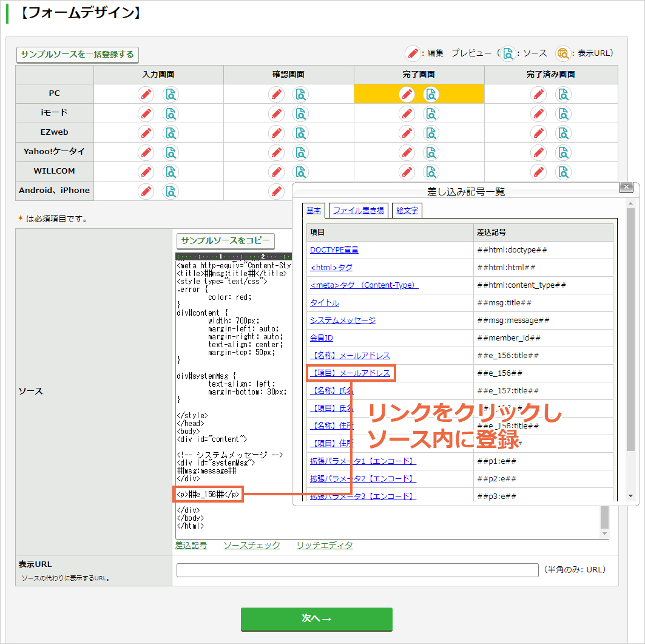Image resolution: width=645 pixels, height=644 pixels.
Task: Preview source of PC input screen
Action: click(171, 95)
